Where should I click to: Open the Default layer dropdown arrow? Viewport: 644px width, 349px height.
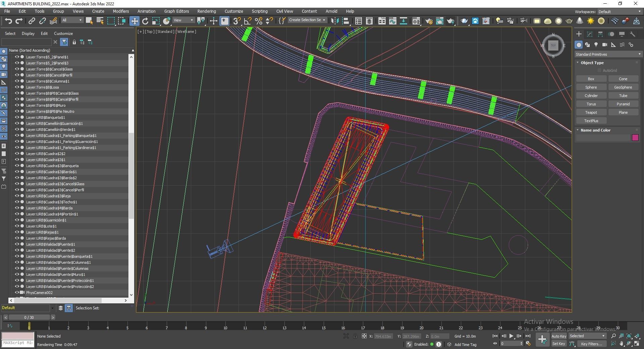[x=52, y=308]
